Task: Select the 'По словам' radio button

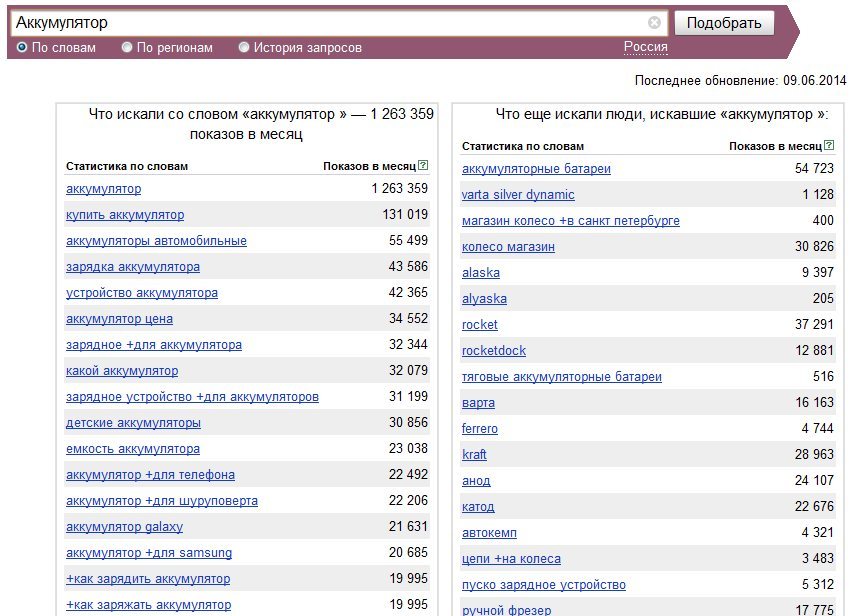Action: [22, 47]
